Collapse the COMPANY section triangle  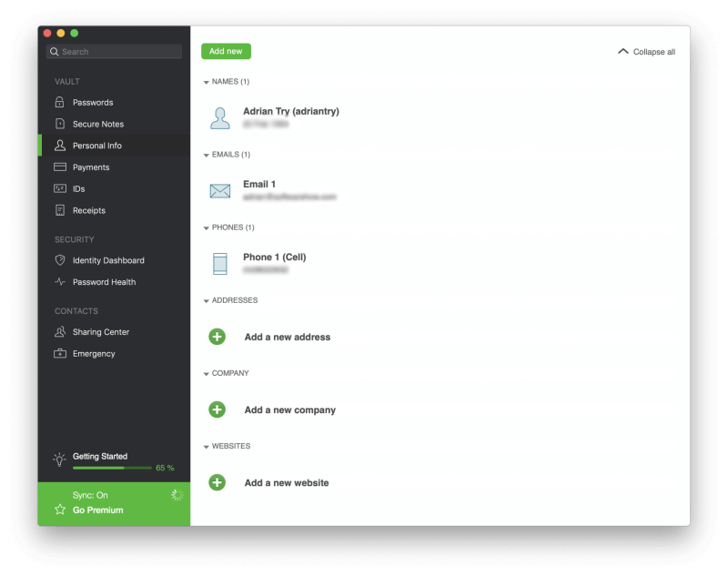pos(206,374)
